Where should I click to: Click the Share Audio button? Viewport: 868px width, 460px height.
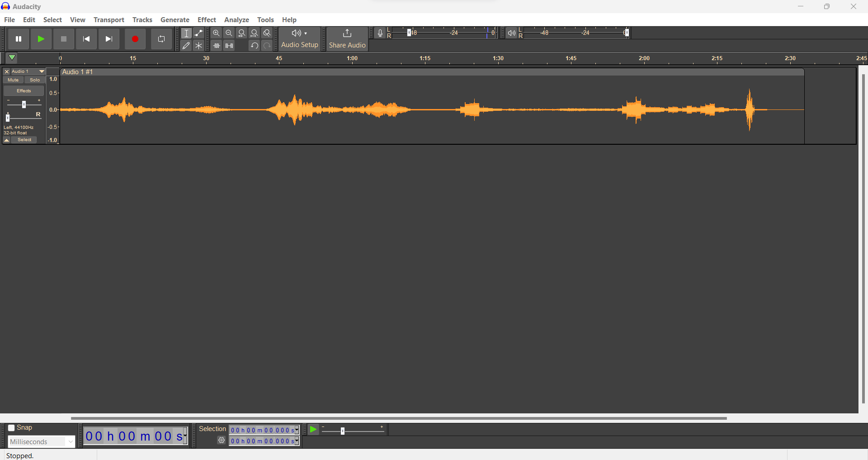click(347, 39)
